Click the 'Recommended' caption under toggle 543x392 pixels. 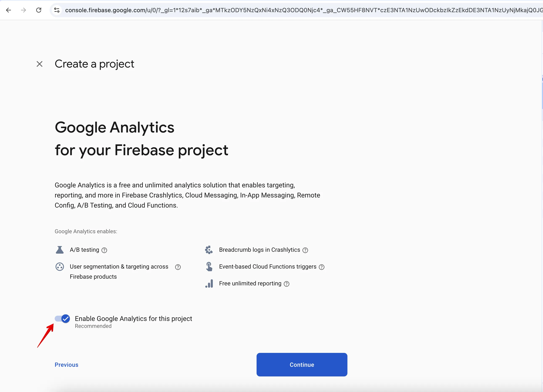(93, 326)
